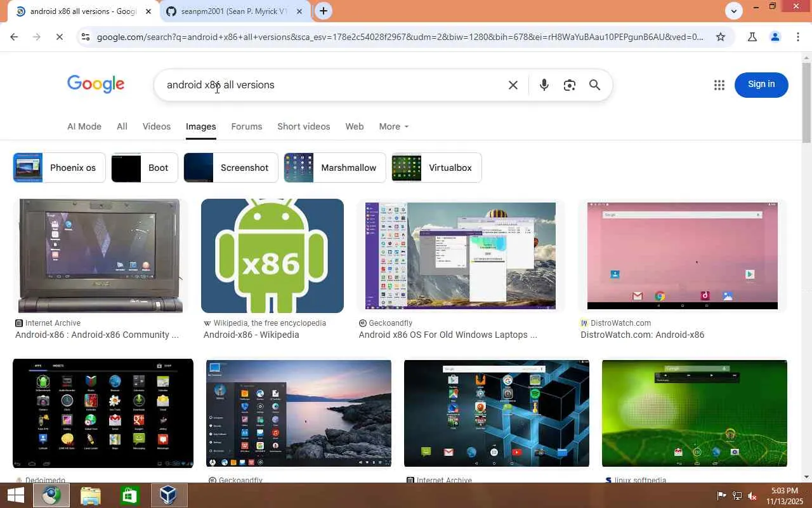Select the browser icon on the taskbar
Image resolution: width=812 pixels, height=508 pixels.
click(x=51, y=495)
